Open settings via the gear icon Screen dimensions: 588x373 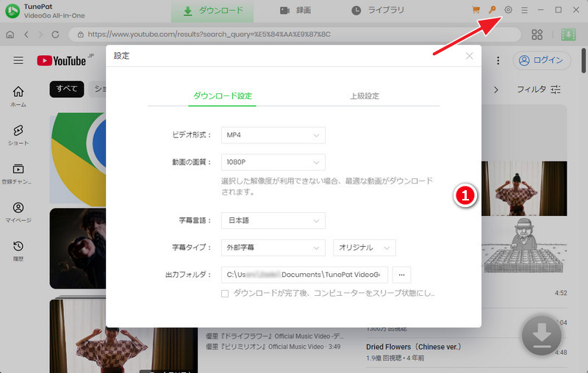pyautogui.click(x=508, y=10)
